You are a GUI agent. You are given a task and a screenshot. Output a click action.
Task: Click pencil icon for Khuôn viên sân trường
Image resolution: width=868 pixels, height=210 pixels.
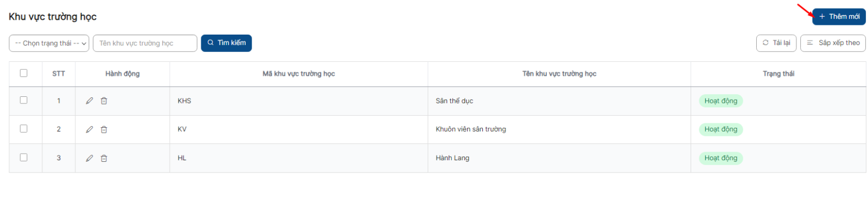(90, 129)
